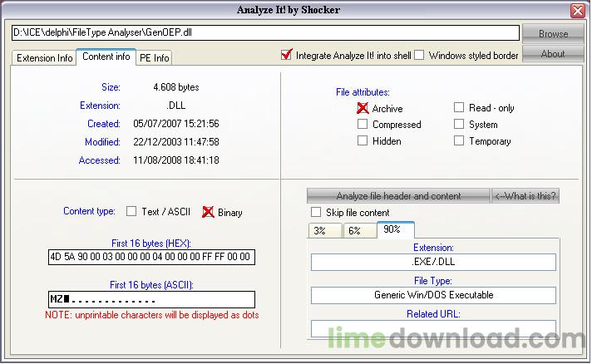This screenshot has height=364, width=592.
Task: Click modified date 22/12/2003 11:47:58
Action: pos(176,142)
